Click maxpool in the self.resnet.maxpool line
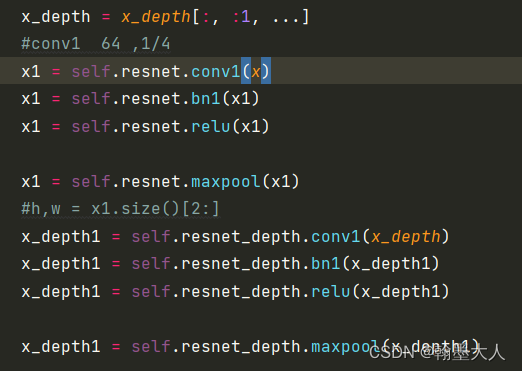Viewport: 522px width, 371px height. coord(226,182)
